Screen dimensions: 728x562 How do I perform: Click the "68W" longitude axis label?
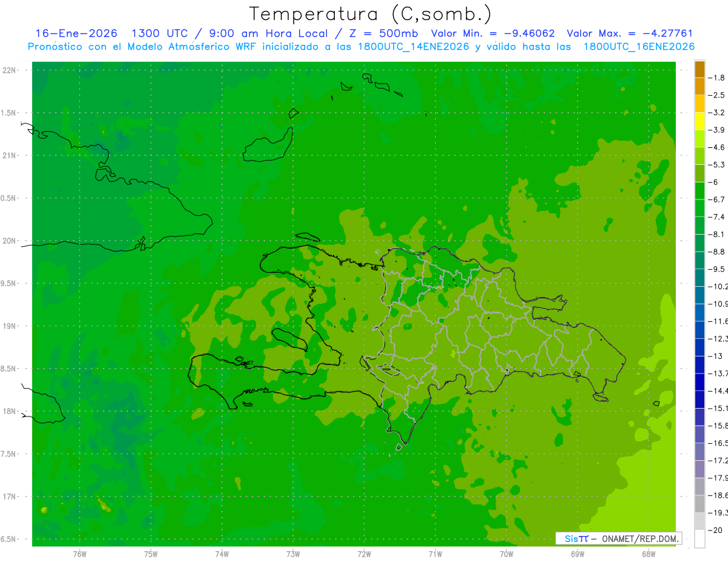(649, 554)
